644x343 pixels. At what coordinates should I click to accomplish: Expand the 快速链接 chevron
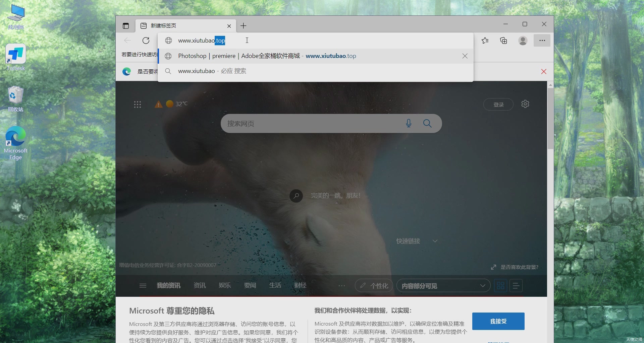tap(435, 241)
